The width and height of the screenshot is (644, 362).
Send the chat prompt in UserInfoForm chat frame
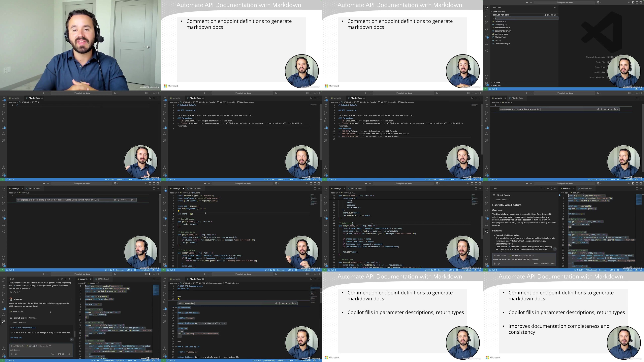[551, 264]
